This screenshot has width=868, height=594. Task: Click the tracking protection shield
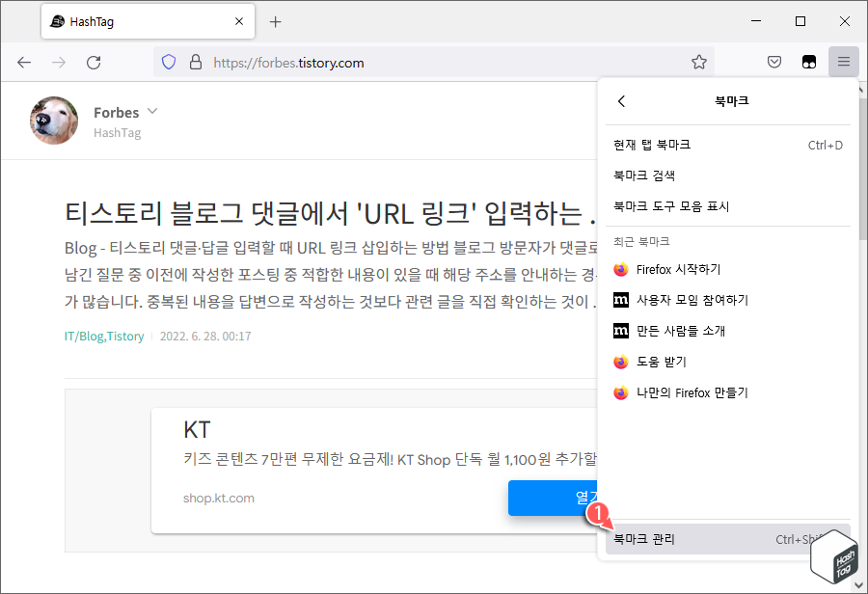169,62
